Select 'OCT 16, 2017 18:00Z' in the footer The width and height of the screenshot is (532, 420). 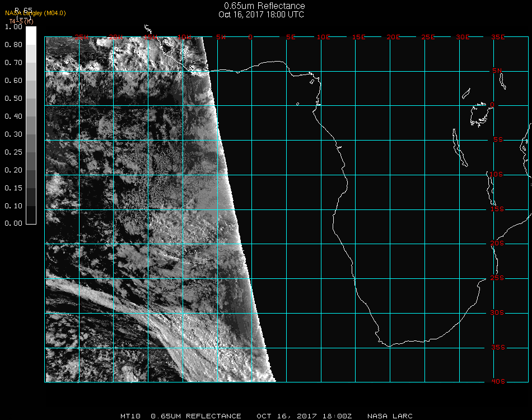[304, 416]
